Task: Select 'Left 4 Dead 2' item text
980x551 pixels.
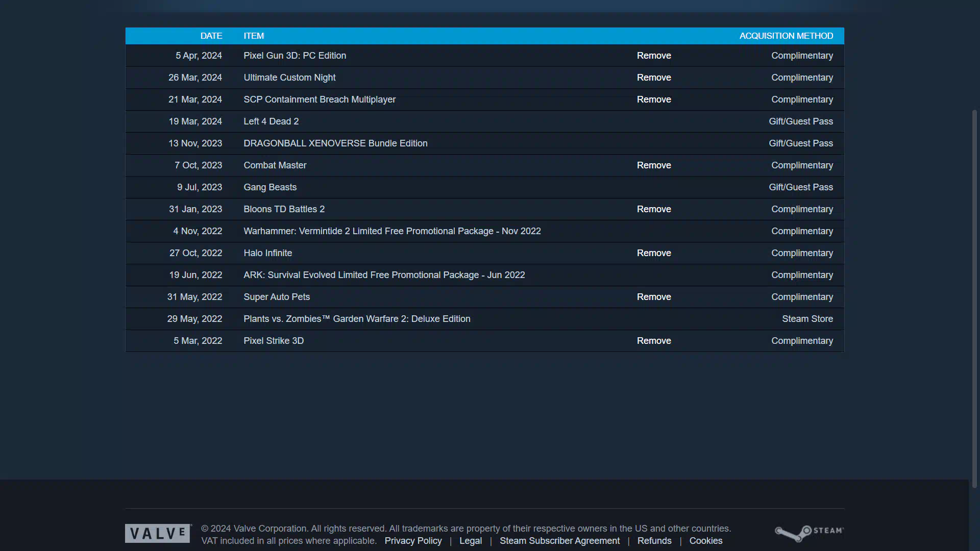Action: [271, 121]
